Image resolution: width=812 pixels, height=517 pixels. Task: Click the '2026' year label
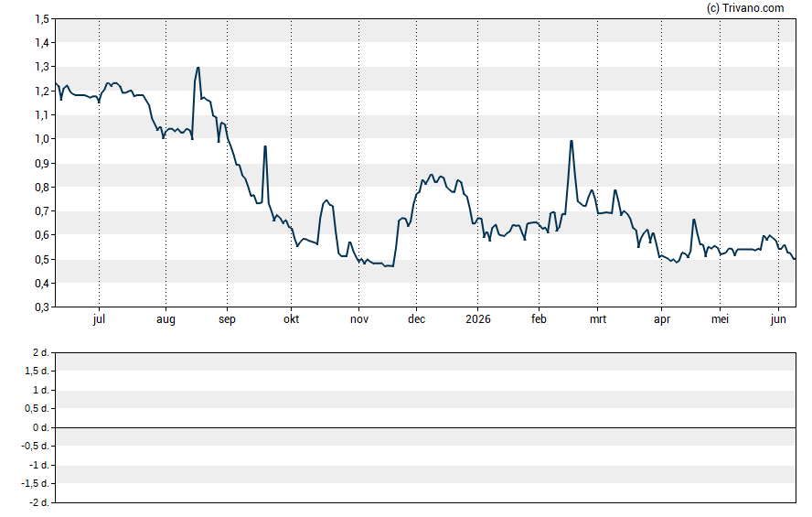click(478, 318)
